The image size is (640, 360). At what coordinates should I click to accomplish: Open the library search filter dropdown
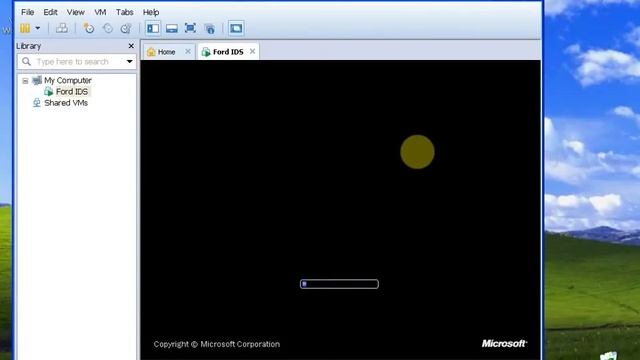[129, 62]
